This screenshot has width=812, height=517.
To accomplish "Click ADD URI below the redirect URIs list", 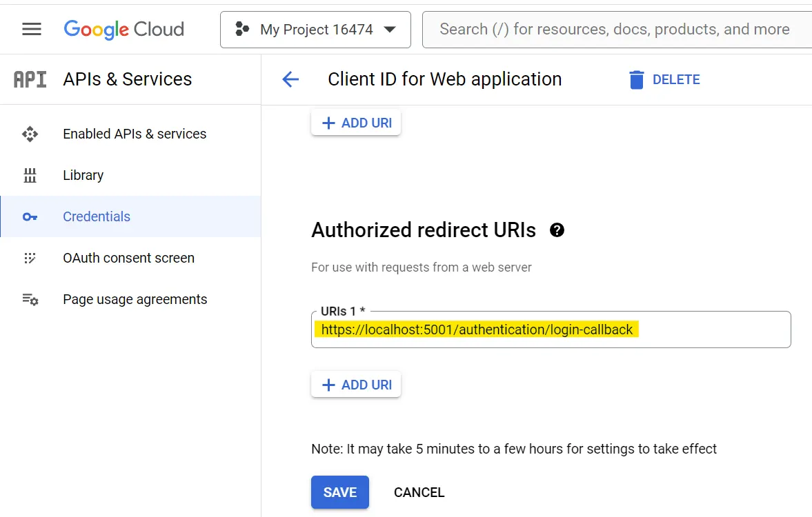I will pyautogui.click(x=356, y=384).
